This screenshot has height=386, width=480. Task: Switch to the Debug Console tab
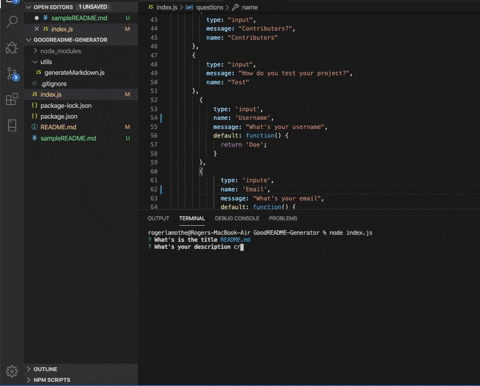237,218
